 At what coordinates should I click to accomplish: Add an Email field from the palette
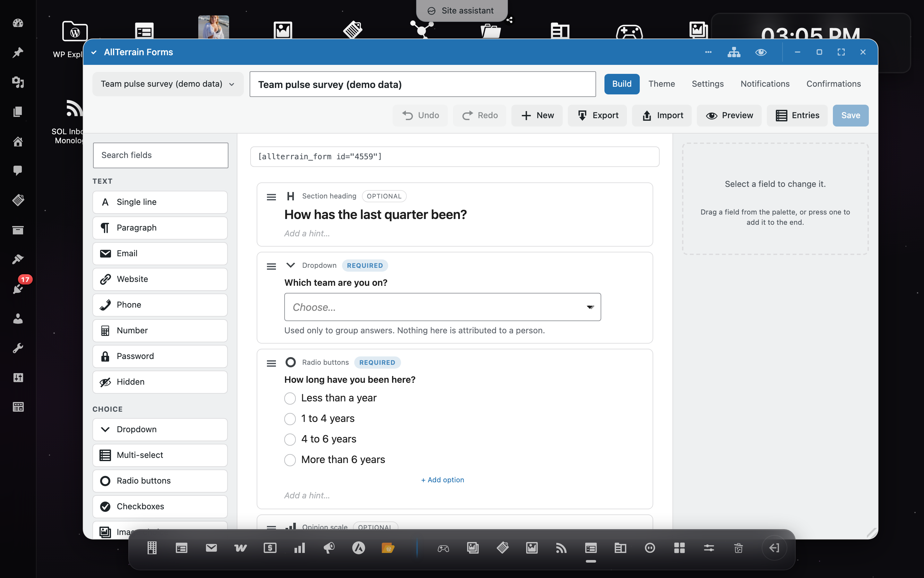click(160, 253)
